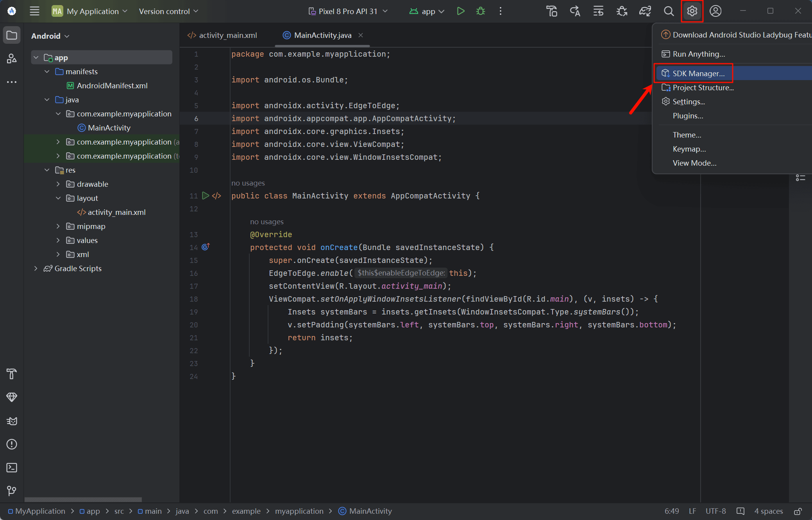812x520 pixels.
Task: Open the Terminal tool window
Action: click(12, 468)
